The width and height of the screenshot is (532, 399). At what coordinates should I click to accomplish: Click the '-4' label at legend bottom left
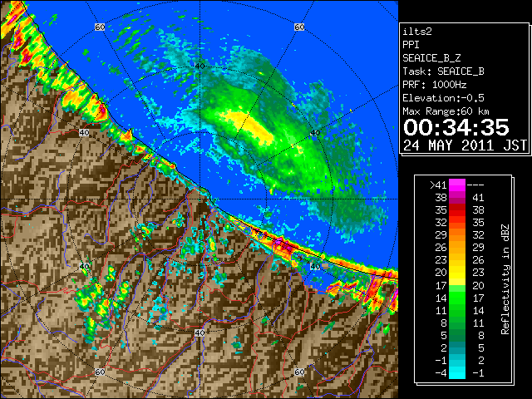[441, 373]
